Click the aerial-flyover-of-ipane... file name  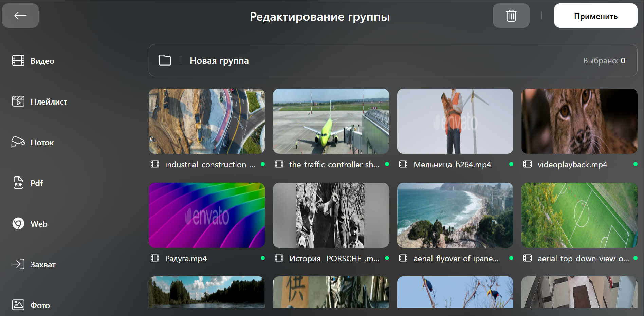click(x=456, y=259)
